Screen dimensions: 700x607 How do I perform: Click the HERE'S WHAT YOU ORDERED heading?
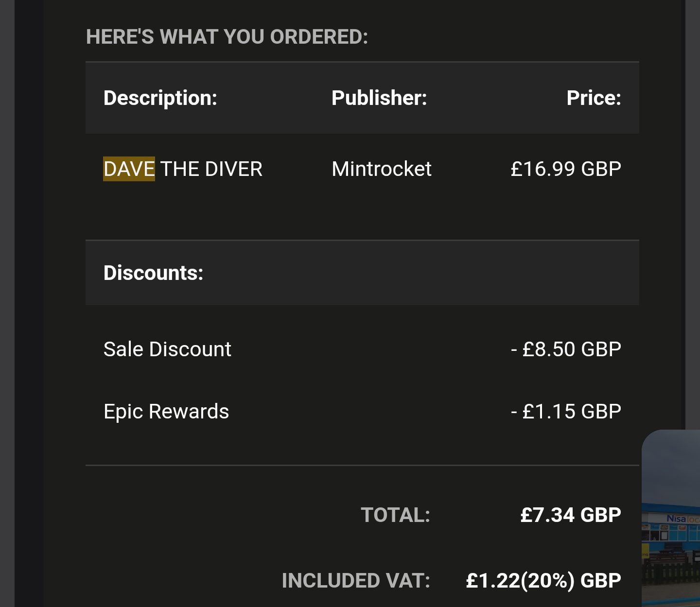227,37
